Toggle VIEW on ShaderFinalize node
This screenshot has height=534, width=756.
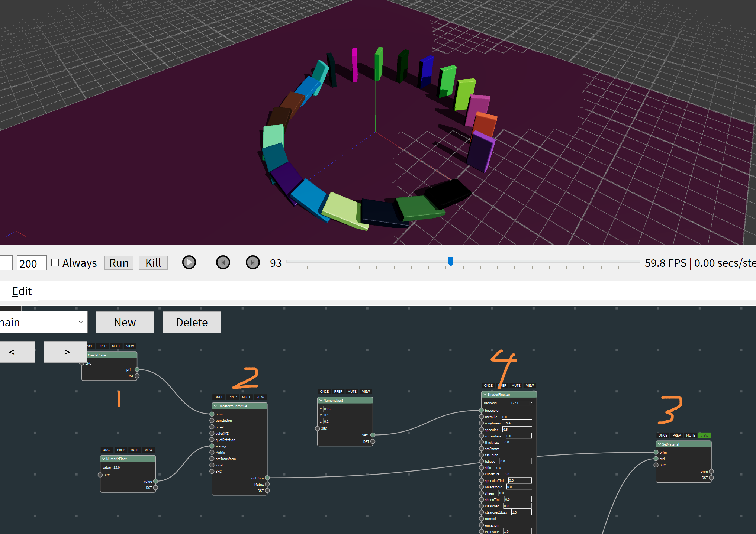(x=530, y=385)
